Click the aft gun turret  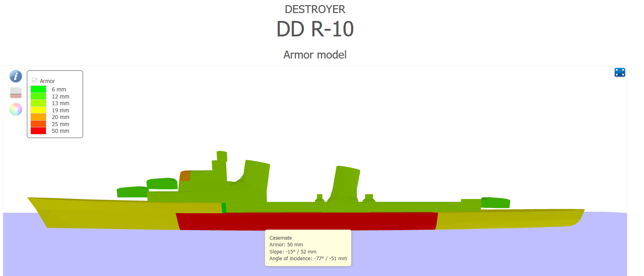495,203
